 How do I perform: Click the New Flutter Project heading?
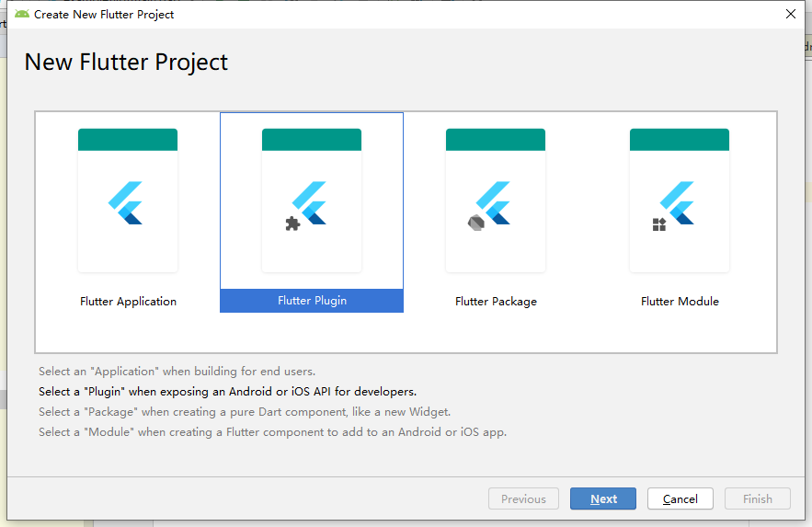pyautogui.click(x=126, y=63)
